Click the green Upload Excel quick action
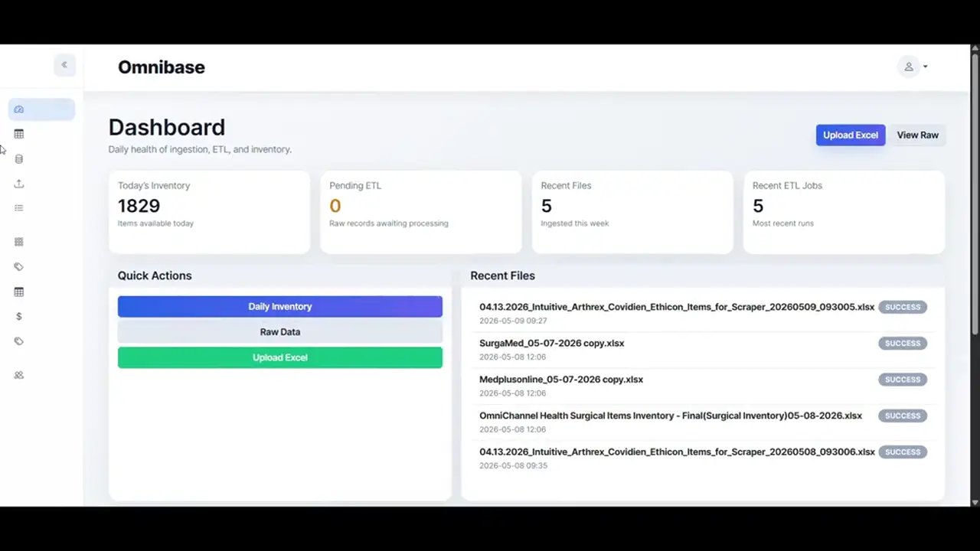This screenshot has width=980, height=551. [x=280, y=357]
